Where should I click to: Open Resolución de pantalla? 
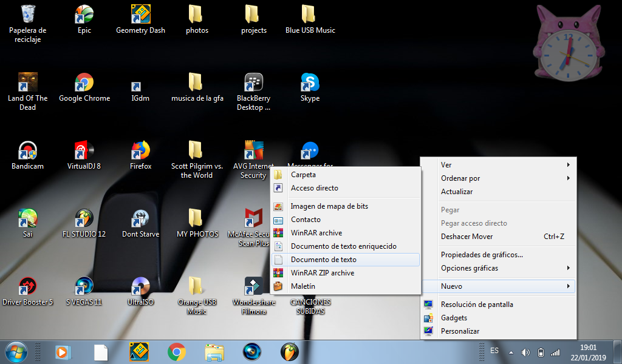pos(499,305)
